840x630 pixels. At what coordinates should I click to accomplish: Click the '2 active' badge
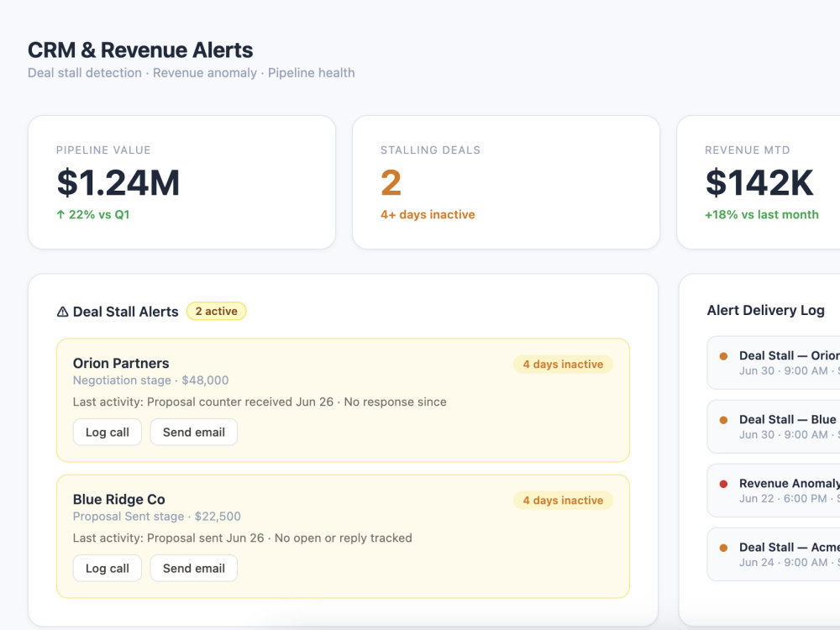(217, 312)
